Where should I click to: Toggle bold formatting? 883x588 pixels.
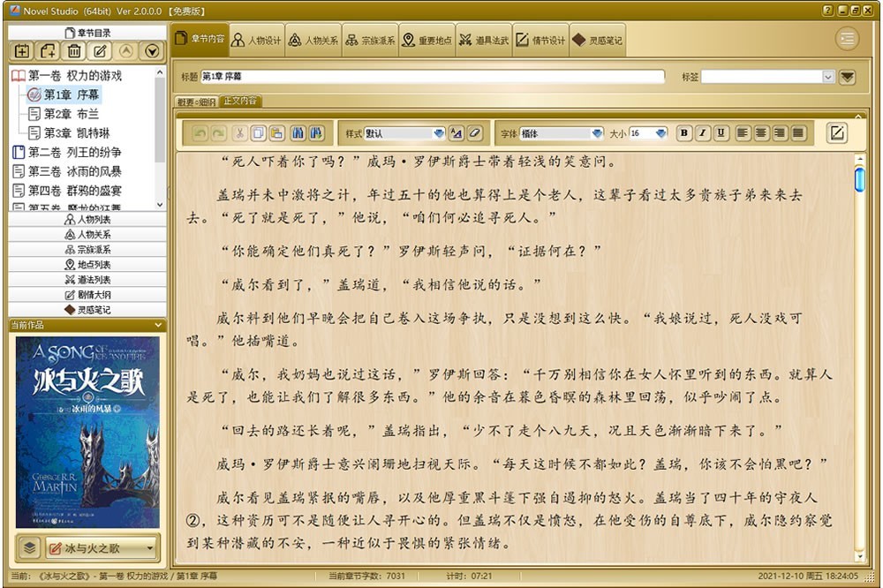tap(683, 132)
